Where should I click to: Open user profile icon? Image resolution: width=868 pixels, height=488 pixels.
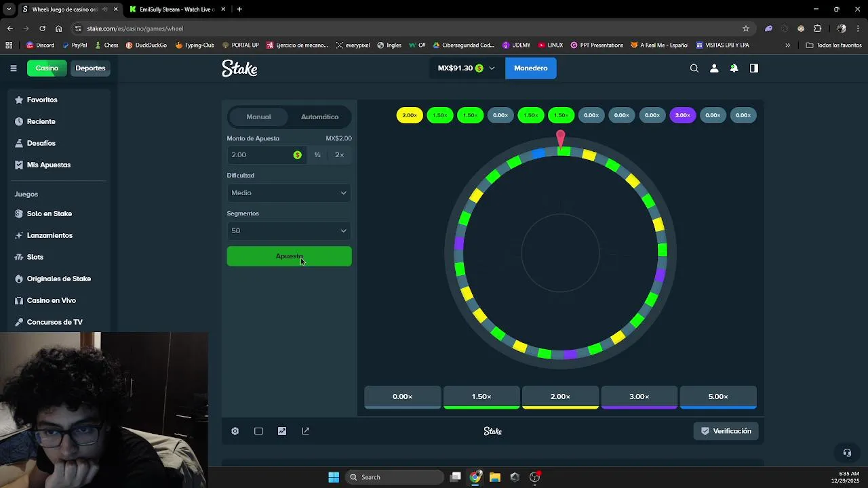click(714, 68)
